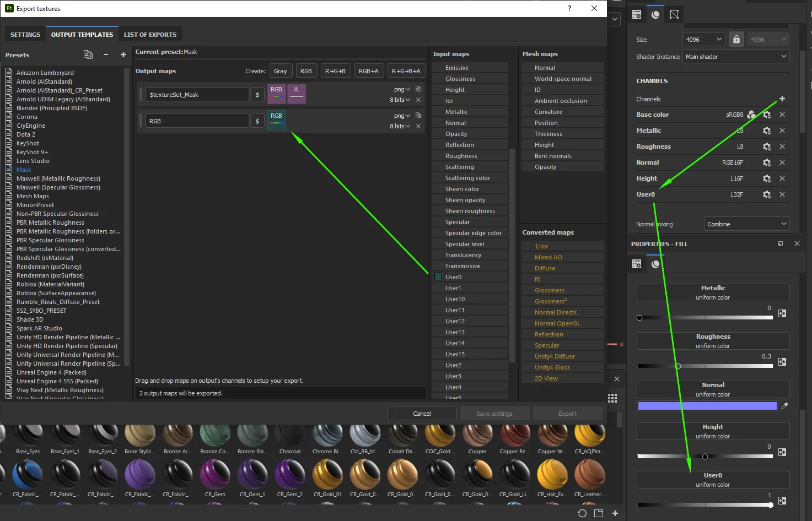812x521 pixels.
Task: Duplicate the RGB output map
Action: [x=418, y=115]
